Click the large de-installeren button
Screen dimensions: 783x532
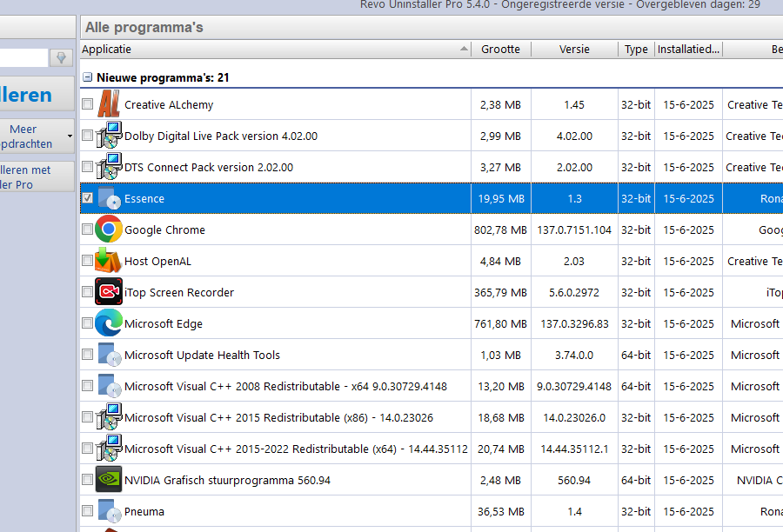tap(37, 95)
